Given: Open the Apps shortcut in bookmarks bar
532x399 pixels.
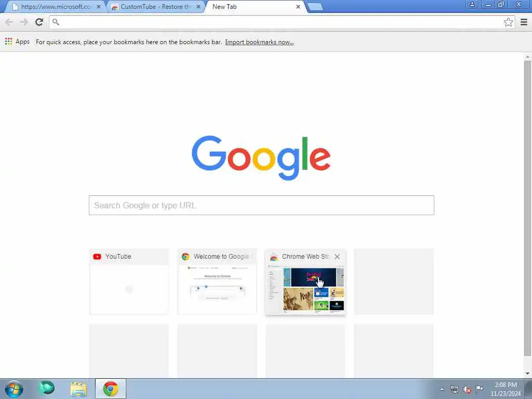Looking at the screenshot, I should (17, 42).
